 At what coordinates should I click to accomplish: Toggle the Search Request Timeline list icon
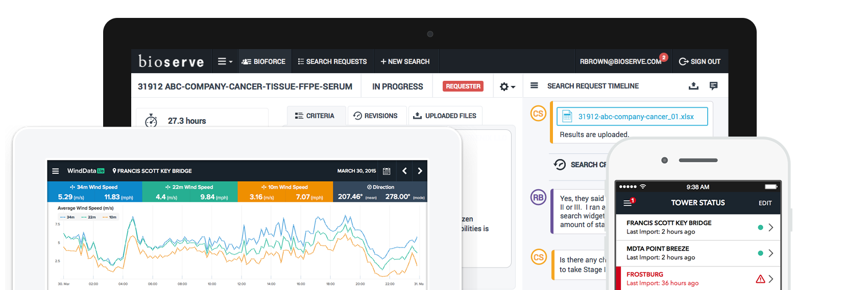(534, 85)
